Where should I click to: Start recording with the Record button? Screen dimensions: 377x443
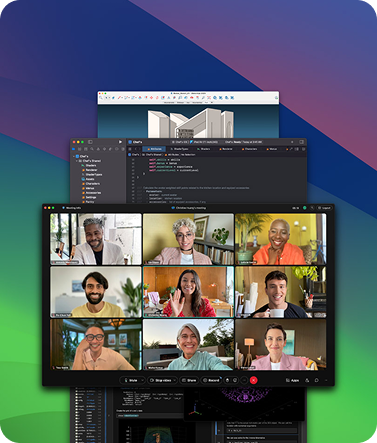click(211, 380)
